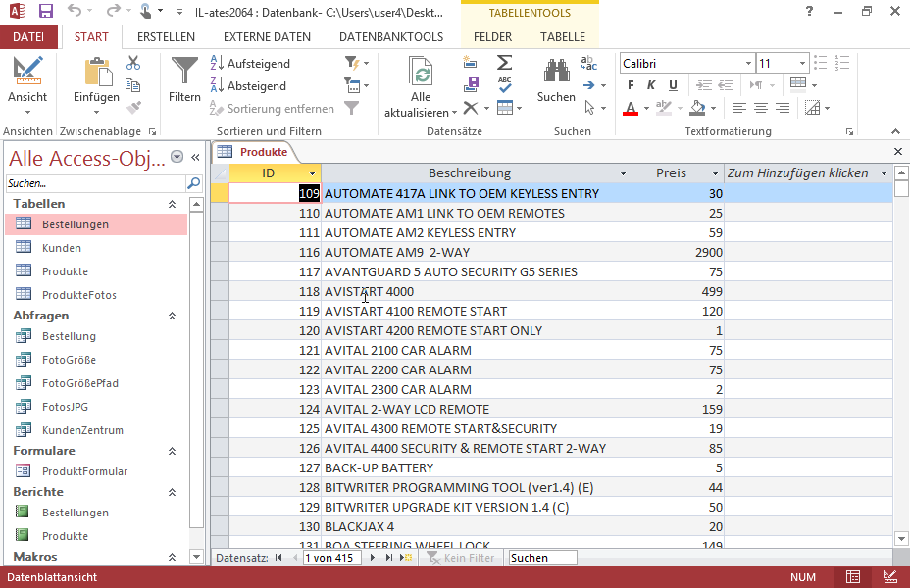Click the delete record X icon
This screenshot has height=588, width=910.
pyautogui.click(x=471, y=108)
